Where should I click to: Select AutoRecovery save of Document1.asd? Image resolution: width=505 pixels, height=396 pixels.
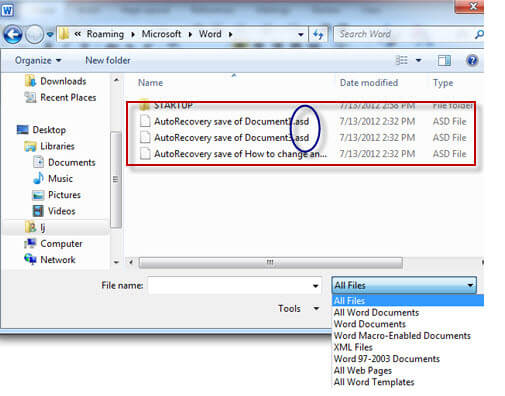click(231, 121)
